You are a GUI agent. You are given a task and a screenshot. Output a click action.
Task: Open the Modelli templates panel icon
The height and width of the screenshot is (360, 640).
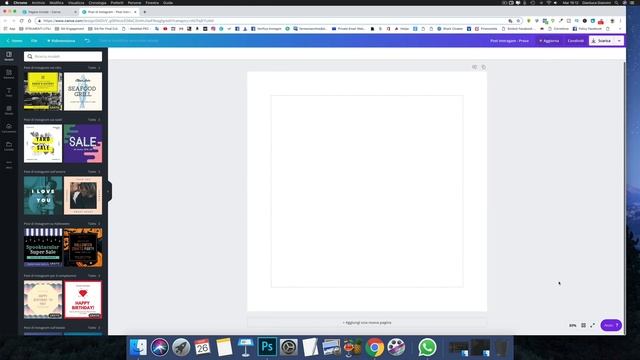pos(9,56)
